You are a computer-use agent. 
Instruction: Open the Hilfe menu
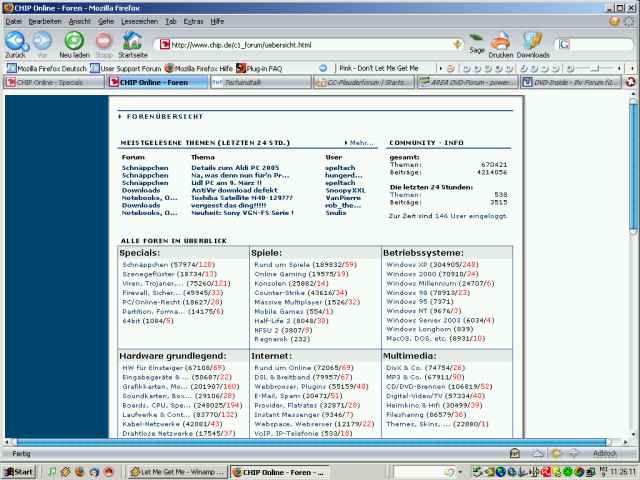coord(217,21)
